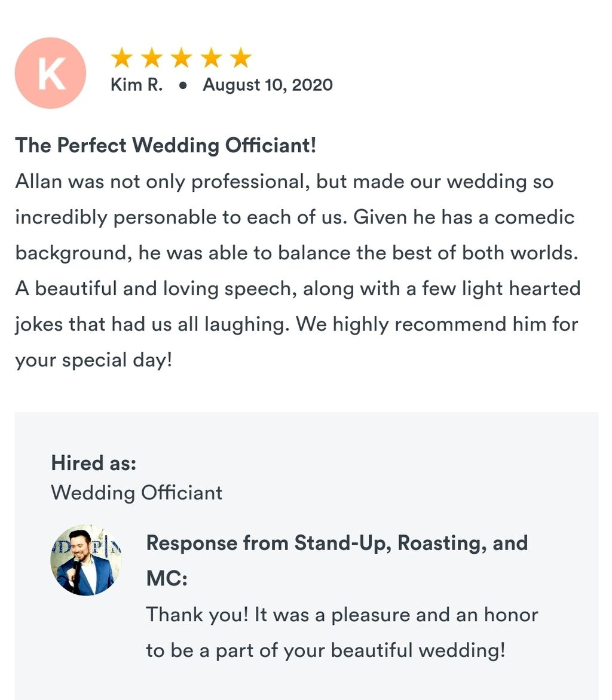Image resolution: width=612 pixels, height=700 pixels.
Task: Click the fourth gold rating star
Action: coord(212,57)
